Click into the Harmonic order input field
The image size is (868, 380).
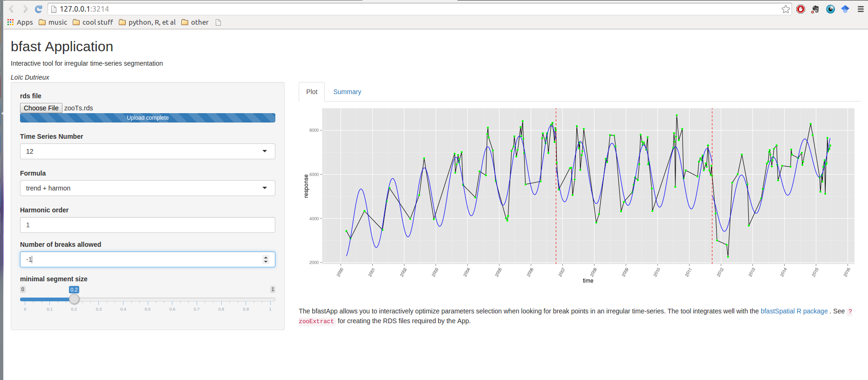click(x=148, y=225)
